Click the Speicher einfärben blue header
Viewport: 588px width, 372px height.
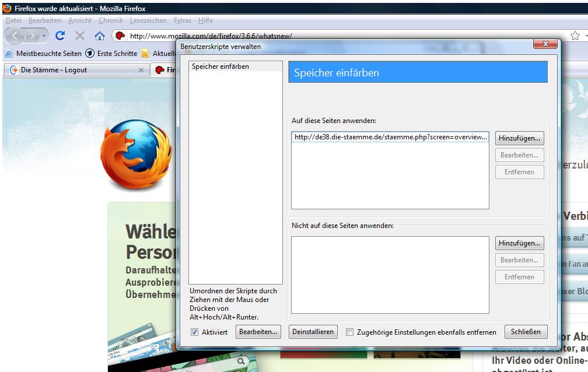418,72
